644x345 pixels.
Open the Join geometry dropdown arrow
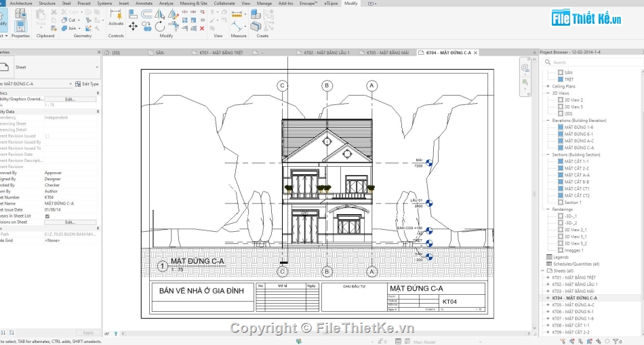click(x=79, y=28)
